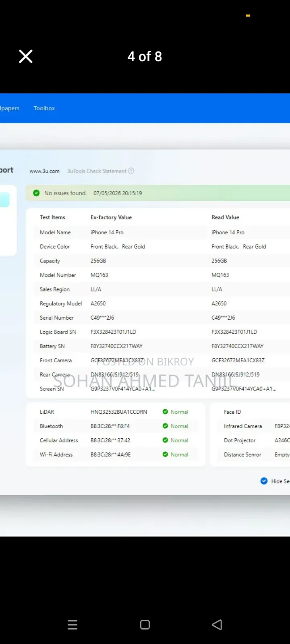Tap the Android home square icon
The image size is (290, 644).
click(145, 625)
